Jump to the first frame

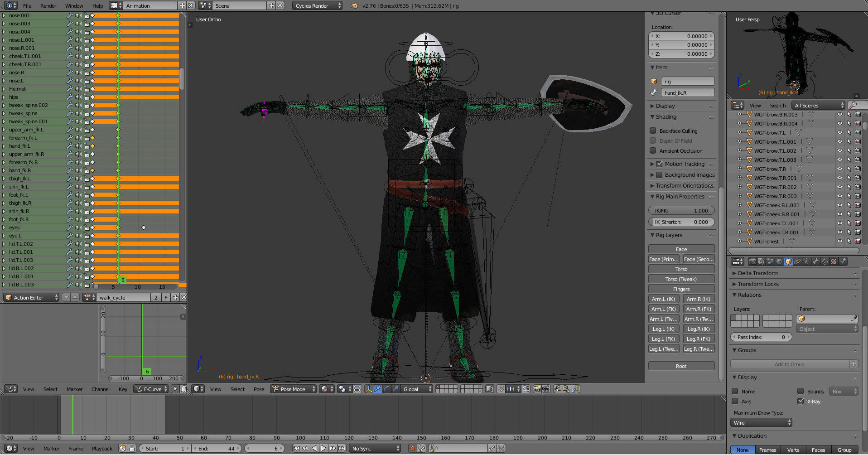(x=296, y=448)
